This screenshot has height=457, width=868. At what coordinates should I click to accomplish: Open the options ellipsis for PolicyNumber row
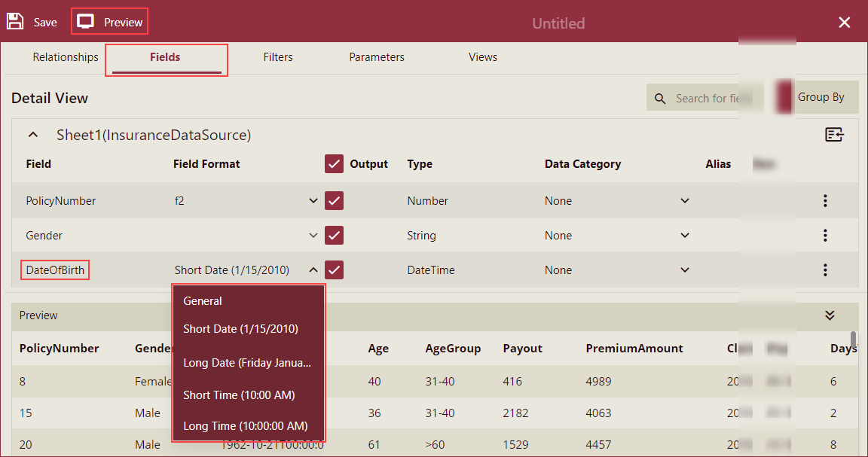pyautogui.click(x=825, y=200)
